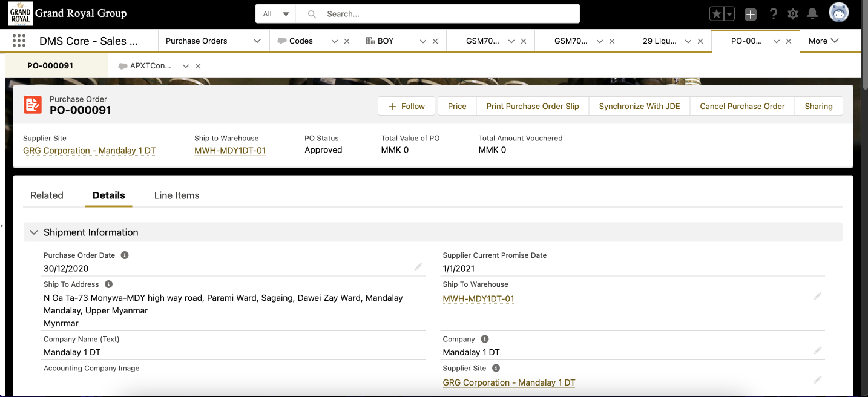The image size is (868, 397).
Task: Open the Notifications bell icon
Action: (x=812, y=14)
